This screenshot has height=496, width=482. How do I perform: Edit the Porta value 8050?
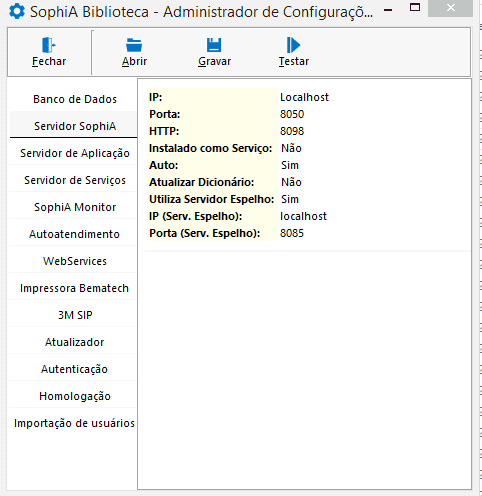pos(292,114)
